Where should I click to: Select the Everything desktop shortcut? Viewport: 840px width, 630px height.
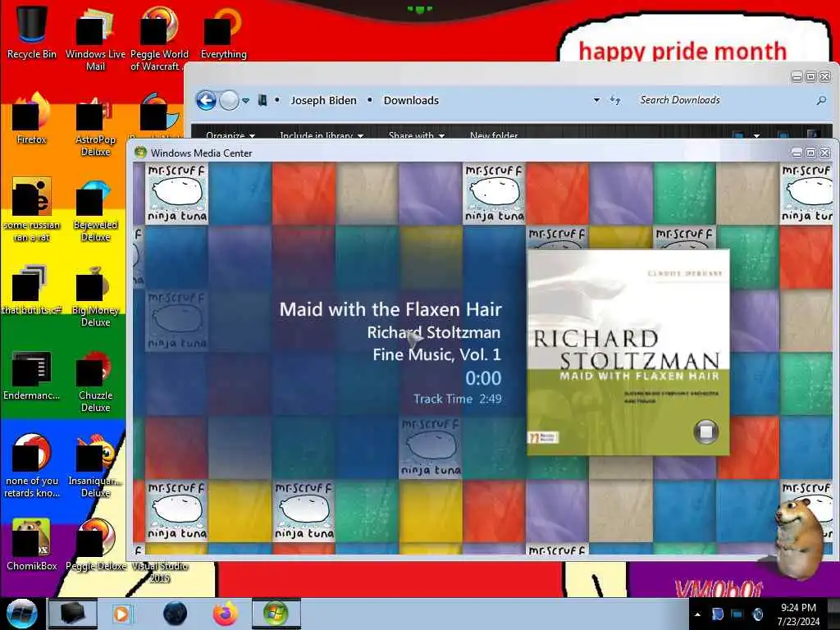coord(223,32)
